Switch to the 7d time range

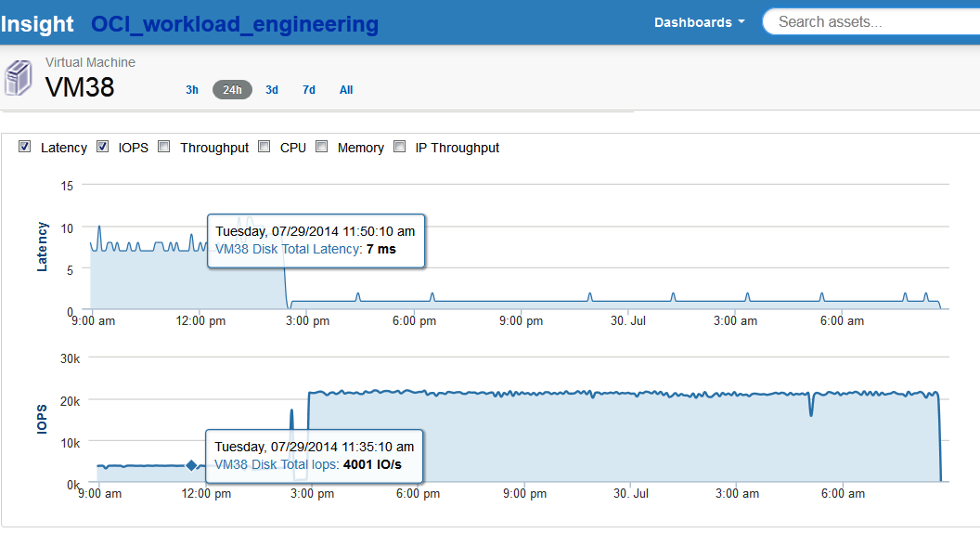click(x=309, y=90)
